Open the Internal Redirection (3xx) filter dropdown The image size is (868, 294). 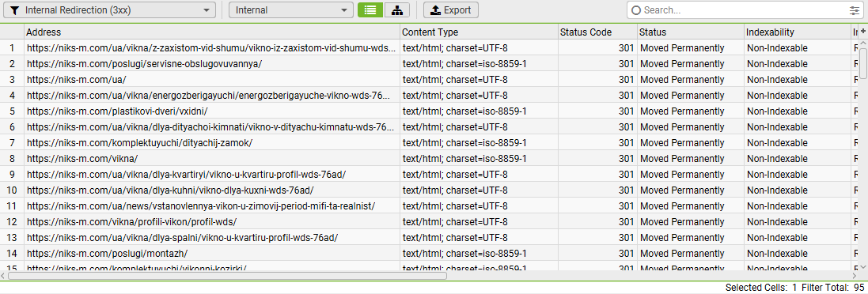click(111, 10)
